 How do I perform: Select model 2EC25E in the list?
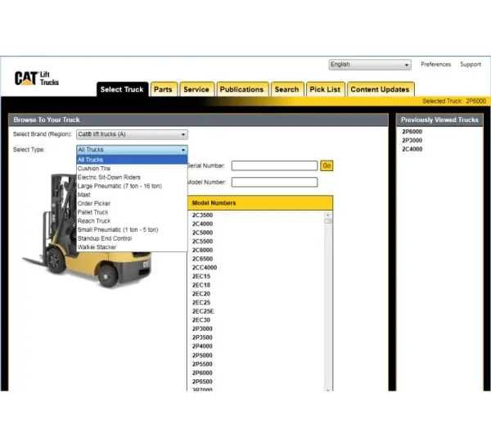coord(203,311)
